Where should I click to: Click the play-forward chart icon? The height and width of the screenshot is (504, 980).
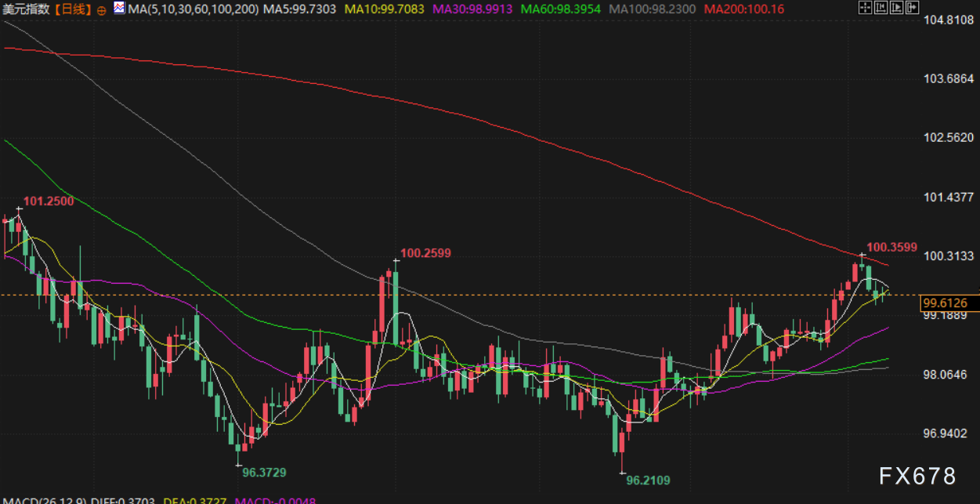(x=896, y=9)
